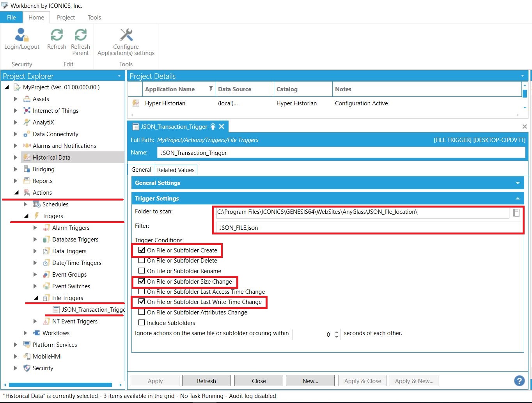This screenshot has height=403, width=532.
Task: Click the Refresh icon in Edit group
Action: [57, 35]
